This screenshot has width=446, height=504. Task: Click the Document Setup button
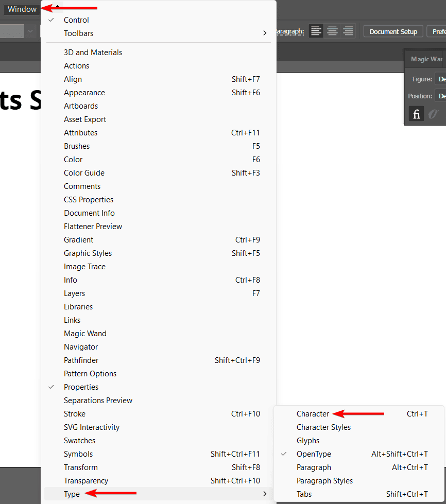(x=393, y=32)
